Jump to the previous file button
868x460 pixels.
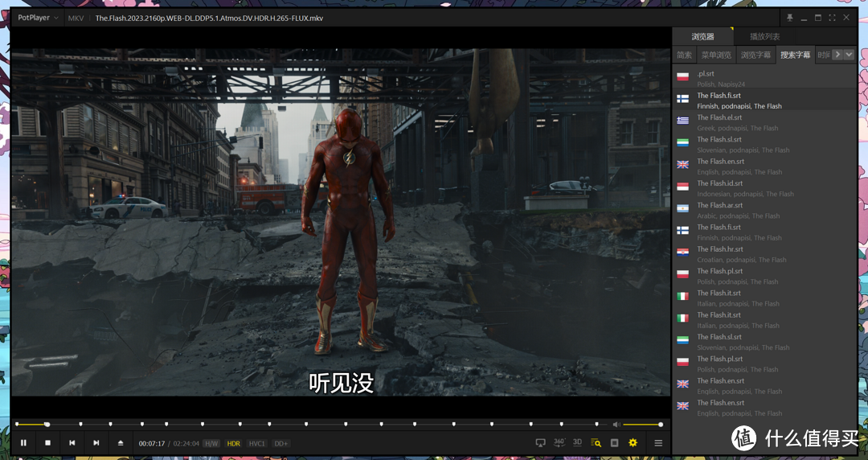click(72, 443)
